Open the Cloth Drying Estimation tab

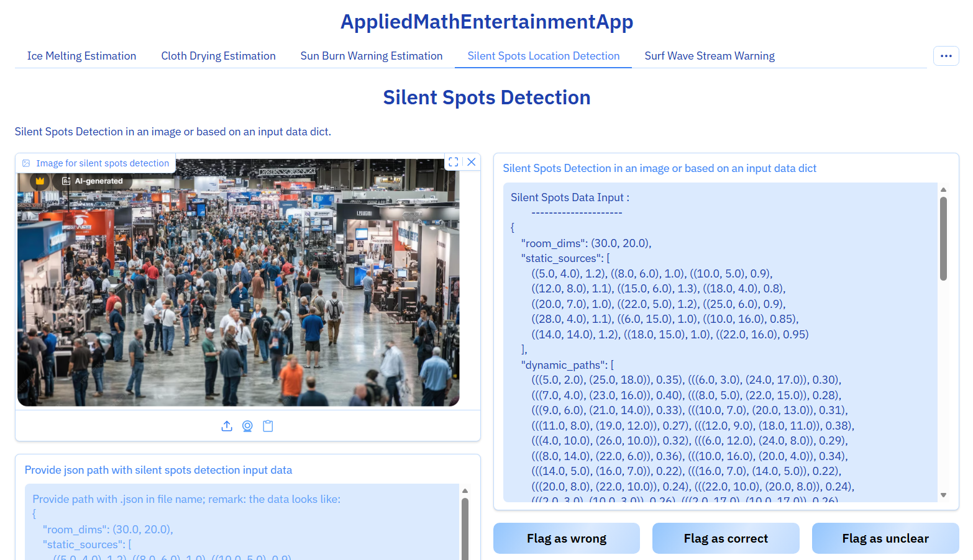pos(218,56)
